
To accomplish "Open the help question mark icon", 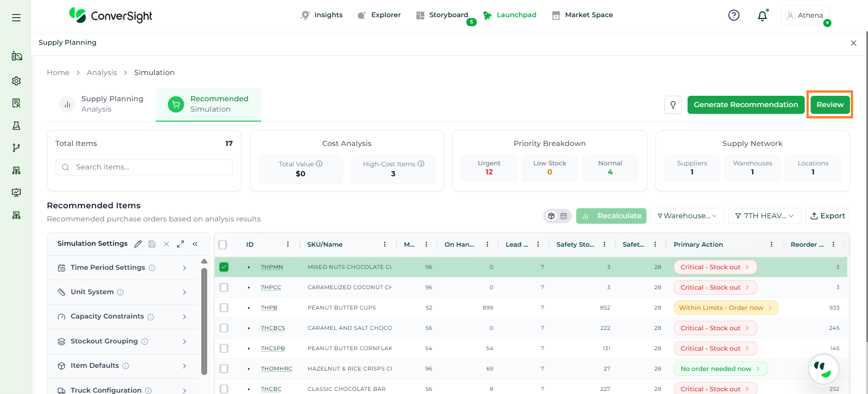I will tap(734, 15).
